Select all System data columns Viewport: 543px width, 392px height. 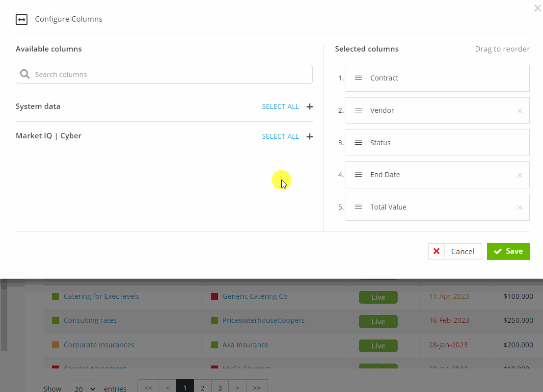(x=280, y=106)
